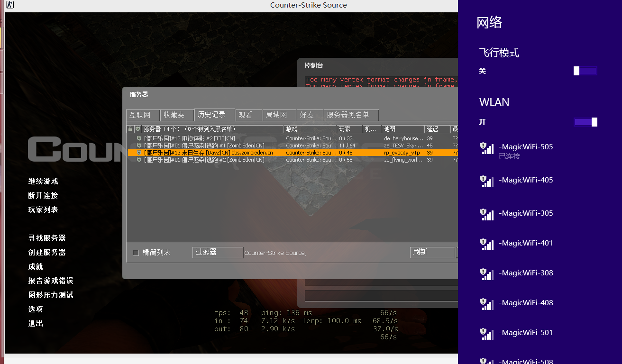Sort by the 地图 column header
Image resolution: width=622 pixels, height=364 pixels.
(x=403, y=129)
